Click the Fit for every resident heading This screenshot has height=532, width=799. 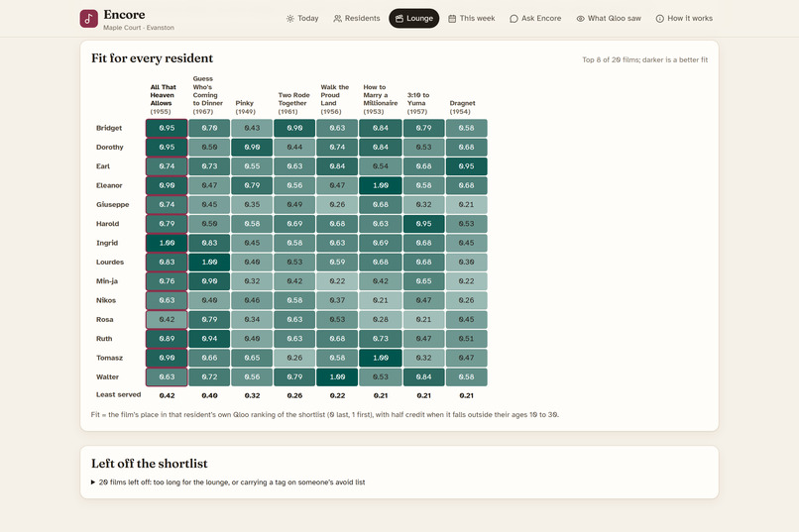[x=152, y=58]
